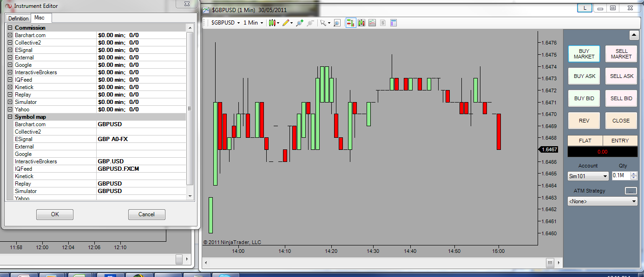Collapse the Chart Trader panel arrow
The width and height of the screenshot is (644, 277).
[x=634, y=35]
